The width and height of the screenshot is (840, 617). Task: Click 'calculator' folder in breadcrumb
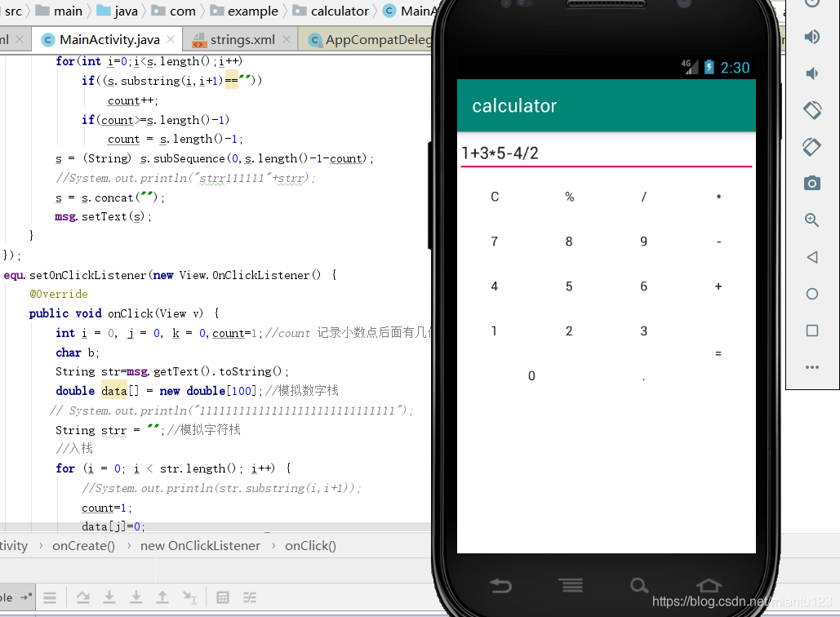pyautogui.click(x=331, y=11)
